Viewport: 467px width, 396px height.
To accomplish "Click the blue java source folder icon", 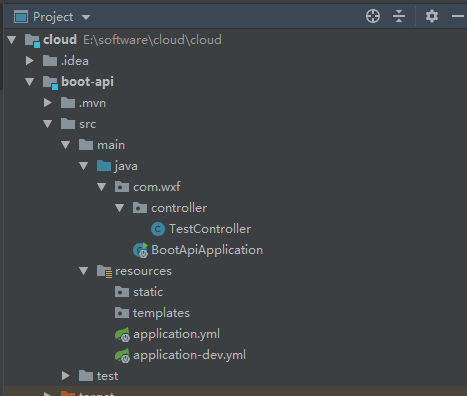I will (104, 166).
